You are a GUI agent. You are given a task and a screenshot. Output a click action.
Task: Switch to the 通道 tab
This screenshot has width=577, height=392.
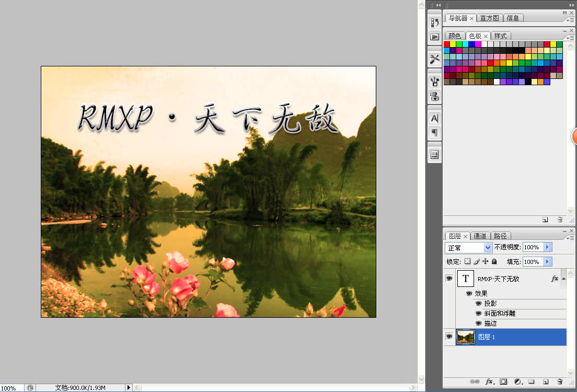480,236
